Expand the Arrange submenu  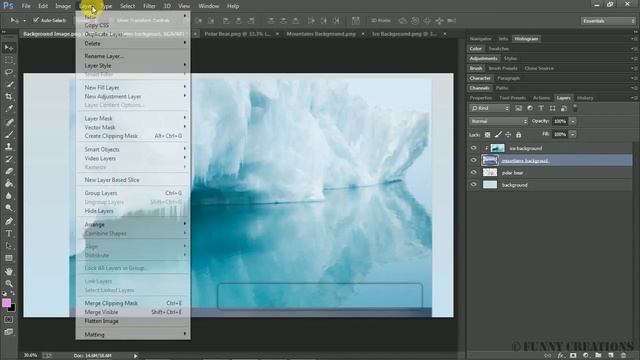133,224
